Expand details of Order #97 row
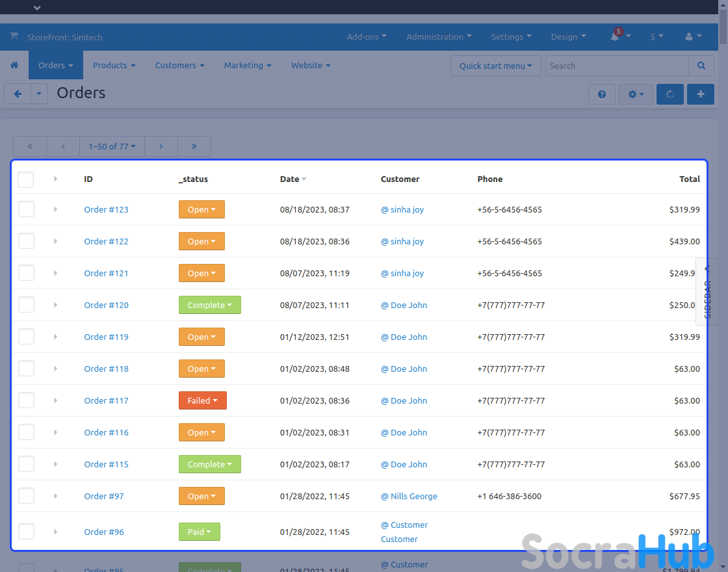728x572 pixels. pyautogui.click(x=55, y=496)
